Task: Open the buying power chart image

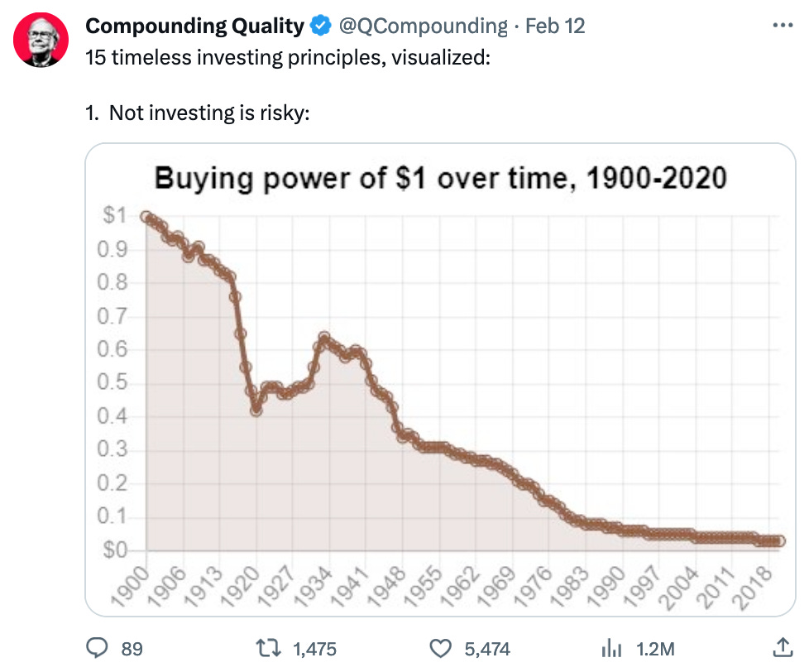Action: (438, 377)
